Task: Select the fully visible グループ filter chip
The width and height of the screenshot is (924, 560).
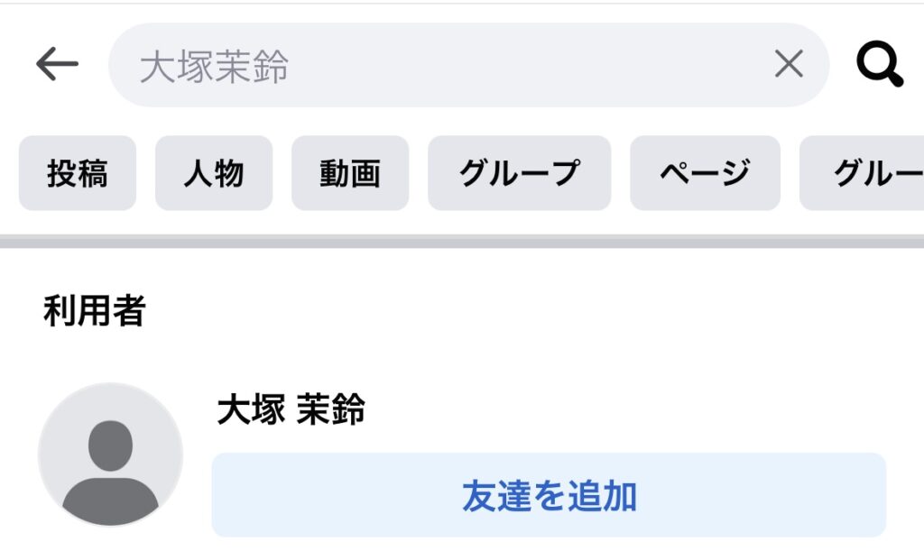Action: point(519,173)
